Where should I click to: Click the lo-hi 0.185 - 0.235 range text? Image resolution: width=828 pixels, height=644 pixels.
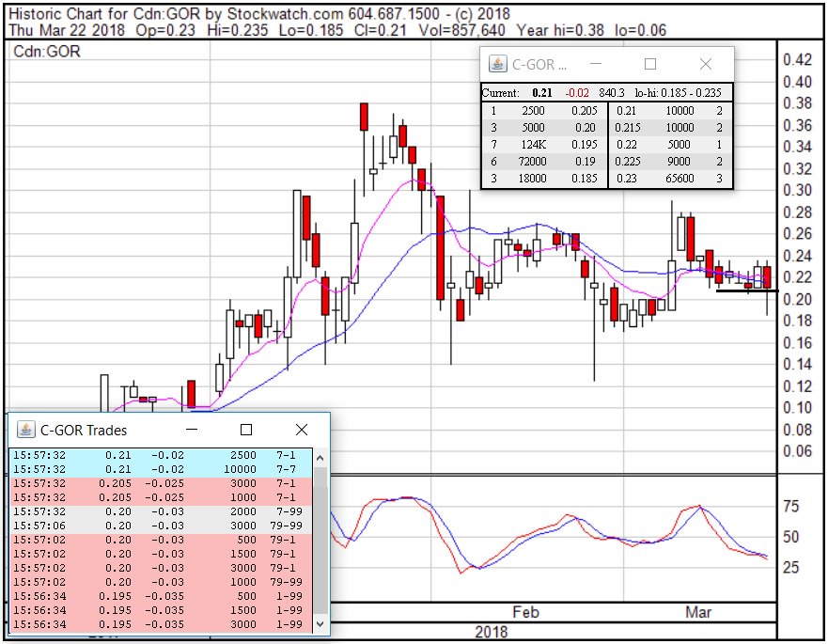678,93
